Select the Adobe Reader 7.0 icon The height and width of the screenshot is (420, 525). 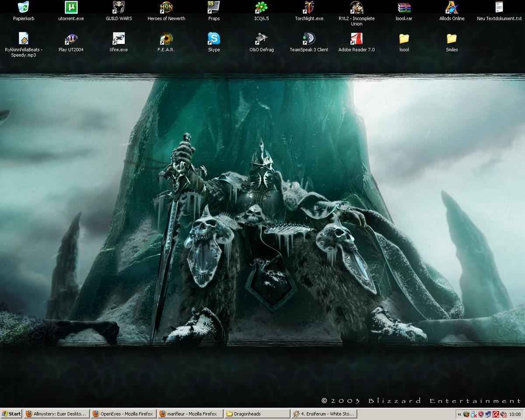pyautogui.click(x=357, y=39)
